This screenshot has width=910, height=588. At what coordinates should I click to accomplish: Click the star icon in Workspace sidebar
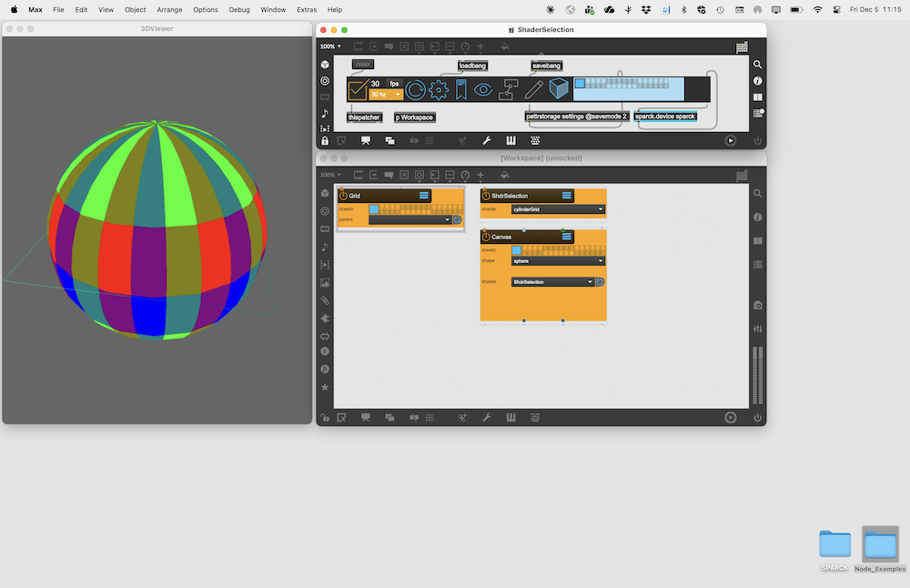(325, 387)
